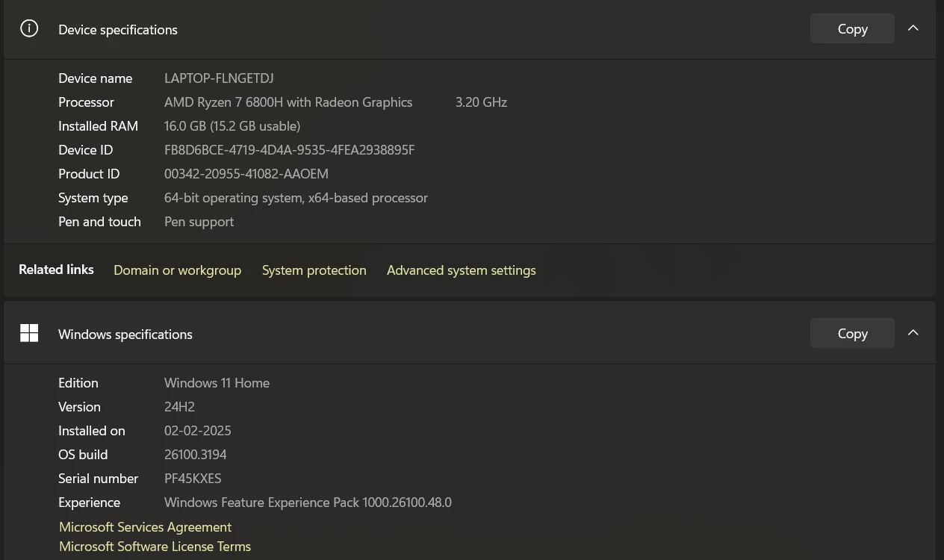The width and height of the screenshot is (944, 560).
Task: Open Microsoft Software License Terms
Action: click(155, 547)
